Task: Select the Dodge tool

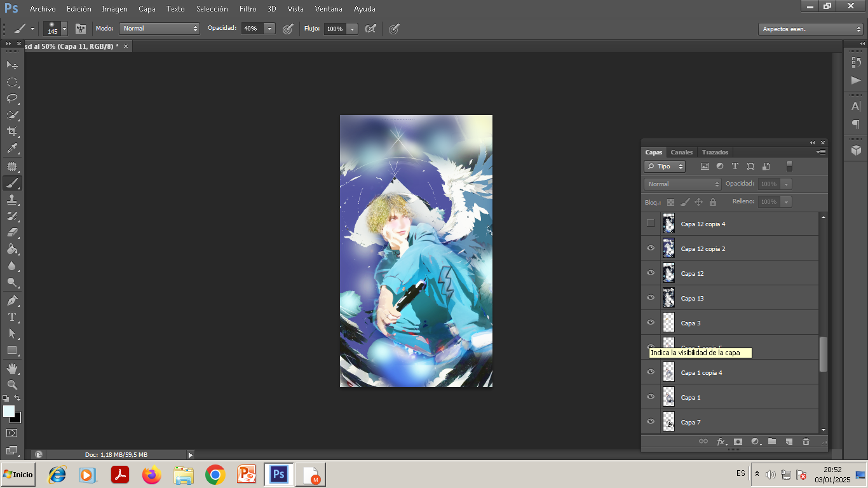Action: tap(12, 282)
